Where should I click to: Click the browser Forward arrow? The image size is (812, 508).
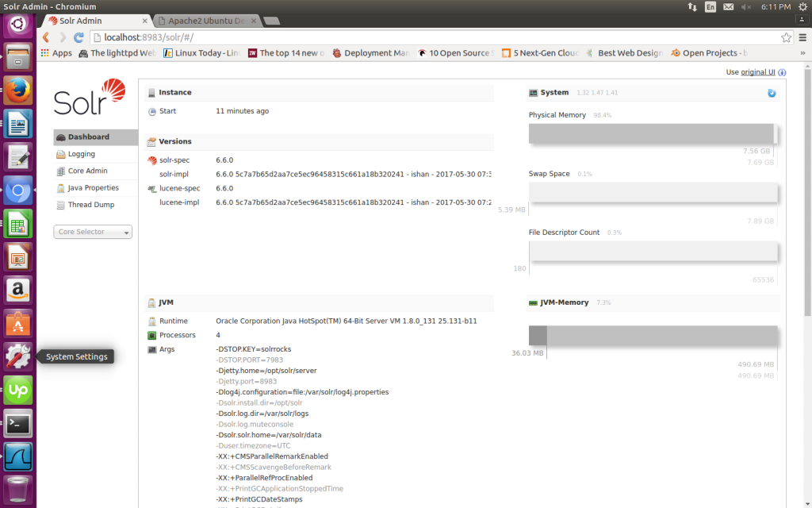pyautogui.click(x=63, y=37)
